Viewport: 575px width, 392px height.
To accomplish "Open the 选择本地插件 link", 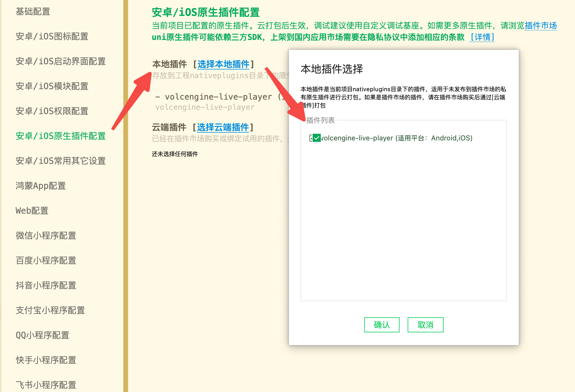I will (223, 64).
